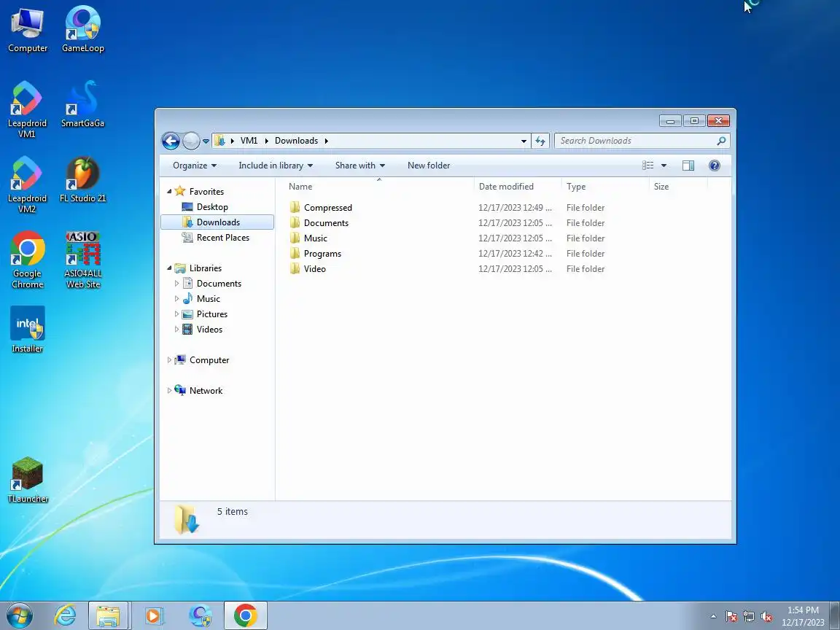Click Downloads in the address breadcrumb
The height and width of the screenshot is (630, 840).
(x=296, y=141)
